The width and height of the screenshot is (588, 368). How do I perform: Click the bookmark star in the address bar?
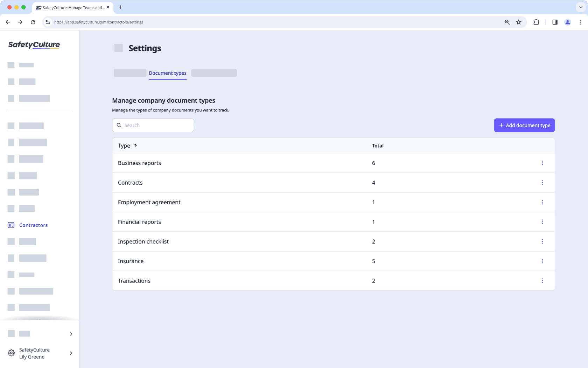518,22
